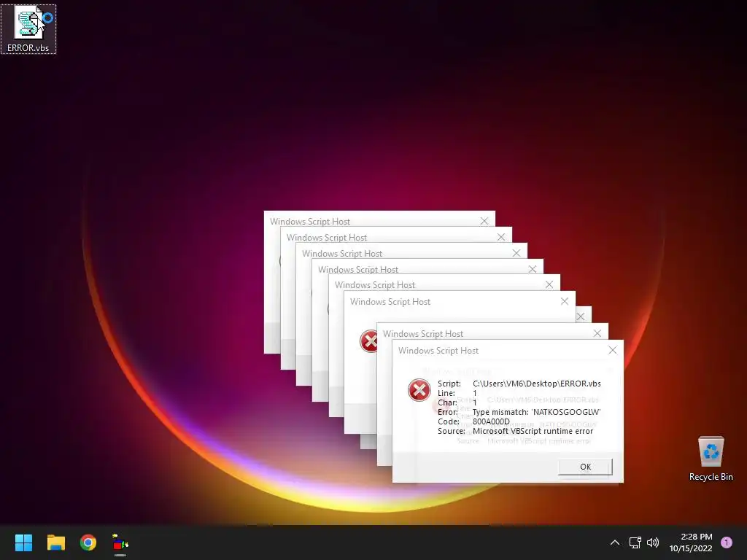The height and width of the screenshot is (560, 747).
Task: Launch Google Chrome from the taskbar
Action: click(x=88, y=542)
